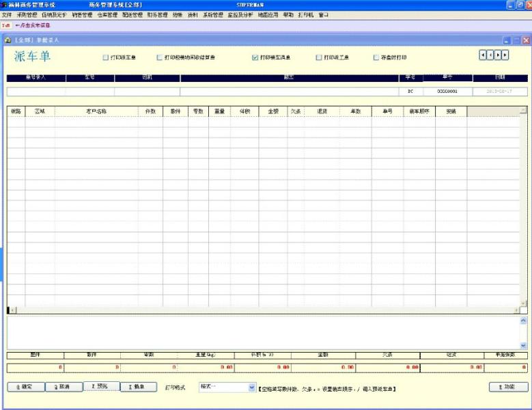Click the house icon in sub-window title
This screenshot has height=410, width=532.
(x=8, y=40)
